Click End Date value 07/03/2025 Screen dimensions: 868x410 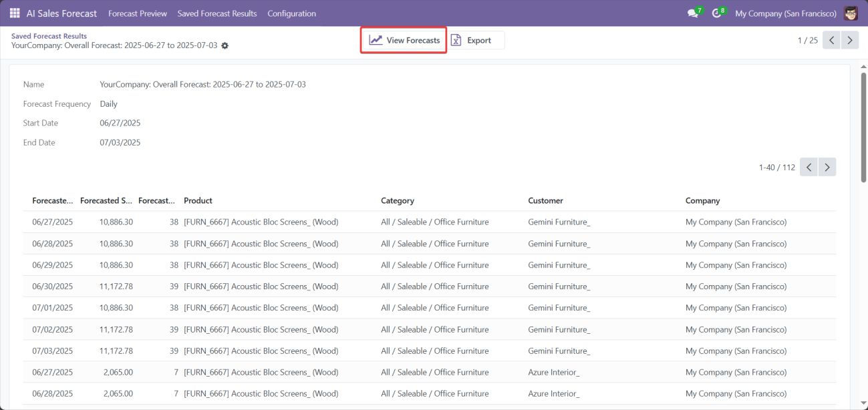[120, 142]
